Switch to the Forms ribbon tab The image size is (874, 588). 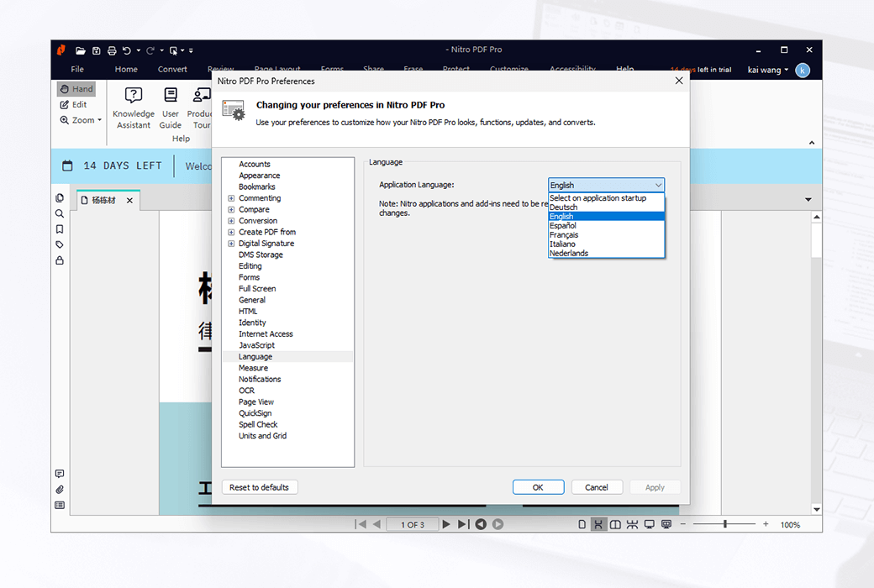pyautogui.click(x=332, y=69)
